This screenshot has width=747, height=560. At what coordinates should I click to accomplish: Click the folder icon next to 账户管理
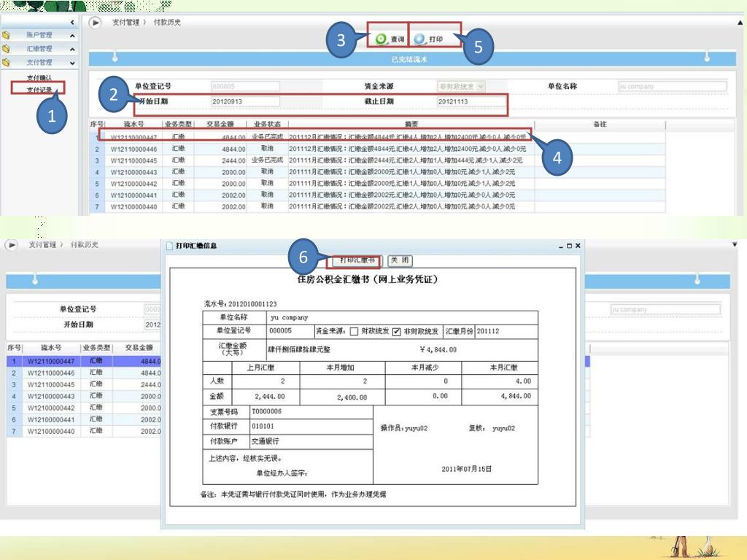click(x=7, y=35)
